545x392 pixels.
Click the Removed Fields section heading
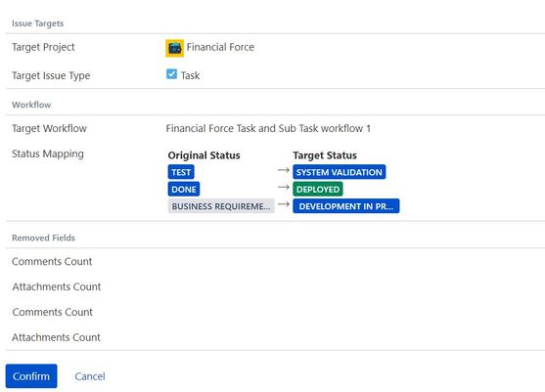coord(43,238)
